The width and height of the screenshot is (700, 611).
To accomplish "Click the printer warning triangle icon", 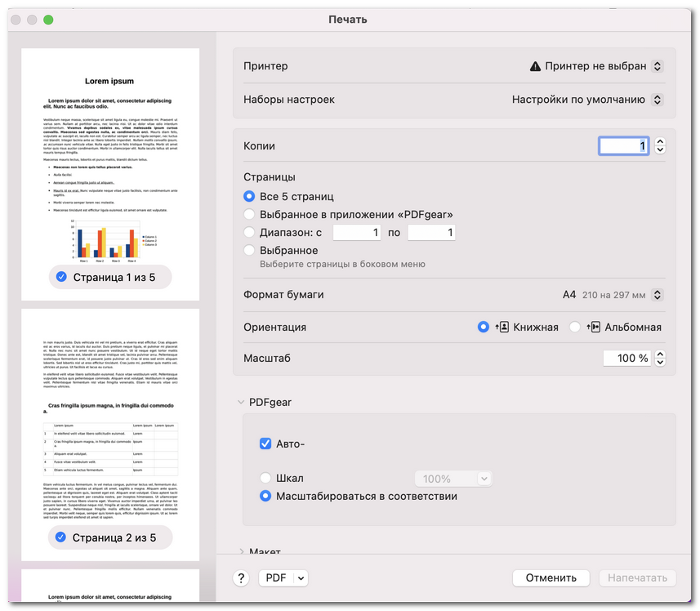I will (x=535, y=66).
